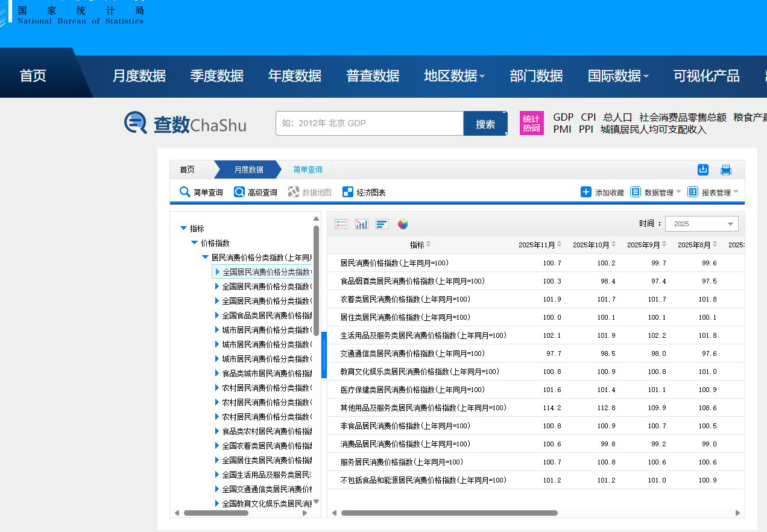This screenshot has width=767, height=532.
Task: Open 可视化产品 in navbar
Action: (707, 76)
